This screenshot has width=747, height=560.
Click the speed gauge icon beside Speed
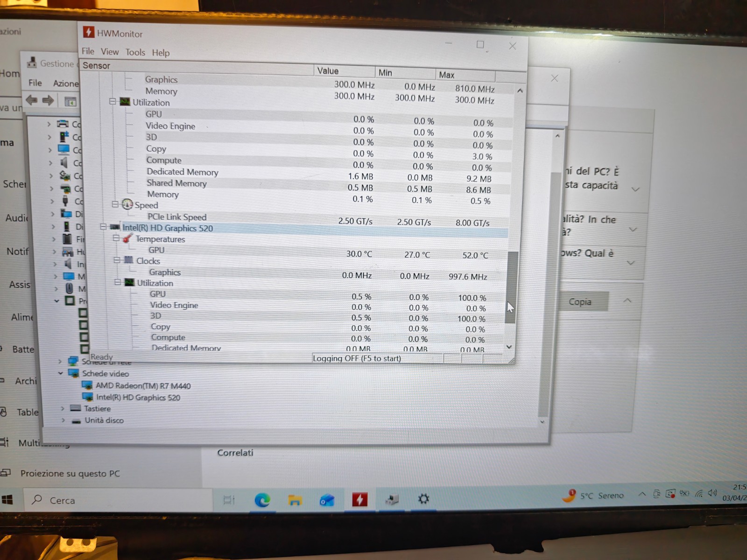[x=127, y=204]
